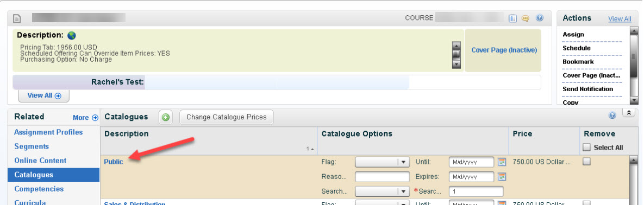Open help icon in course header
The width and height of the screenshot is (644, 205).
540,18
